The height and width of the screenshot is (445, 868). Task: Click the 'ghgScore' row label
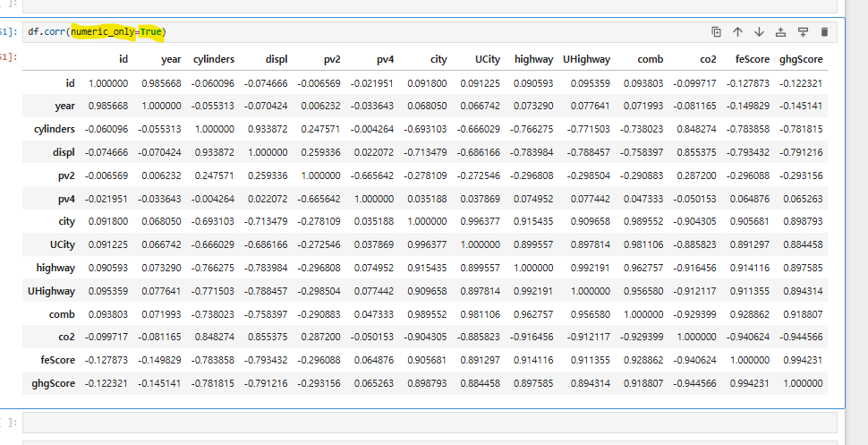pos(53,383)
